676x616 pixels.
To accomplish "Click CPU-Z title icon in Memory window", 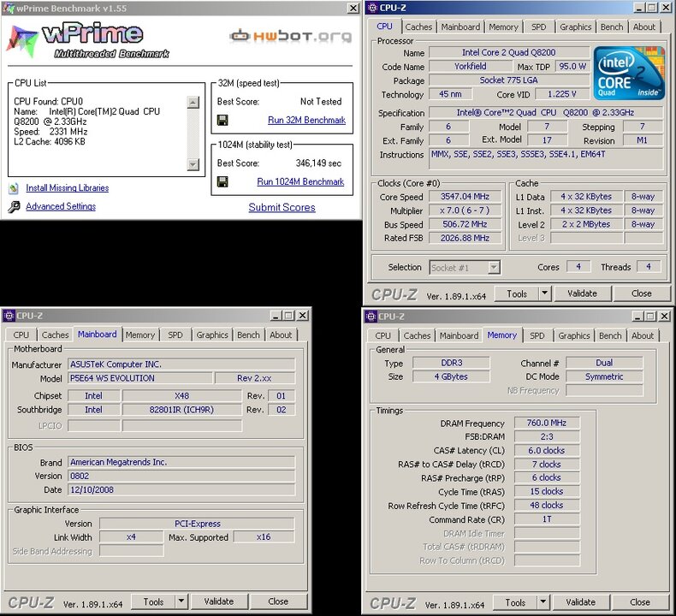I will click(x=371, y=317).
